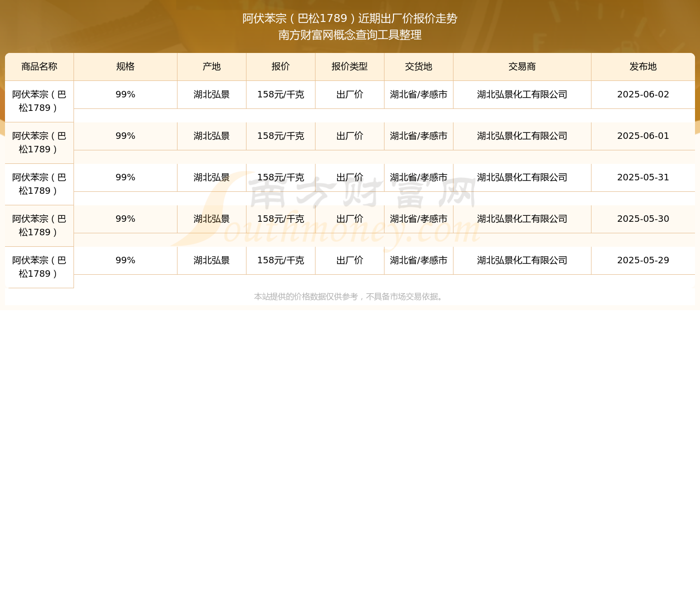Click the 99% spec in 2025-05-30 row
Image resolution: width=700 pixels, height=602 pixels.
click(x=125, y=219)
